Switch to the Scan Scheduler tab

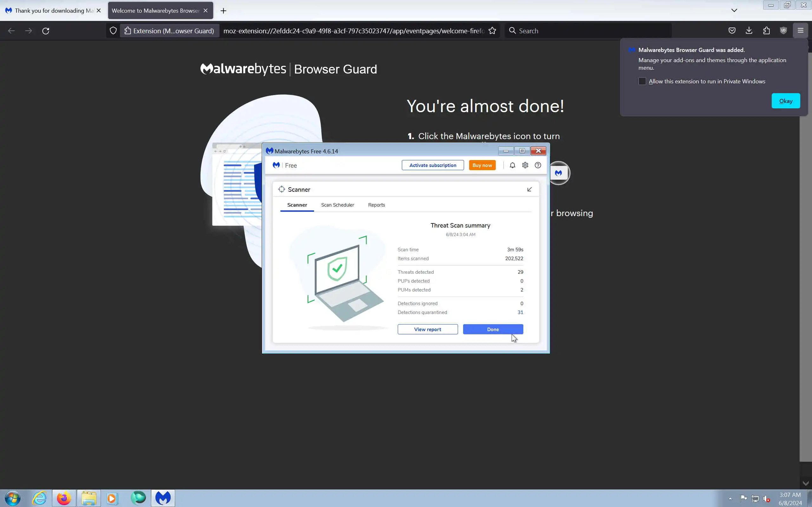coord(337,205)
